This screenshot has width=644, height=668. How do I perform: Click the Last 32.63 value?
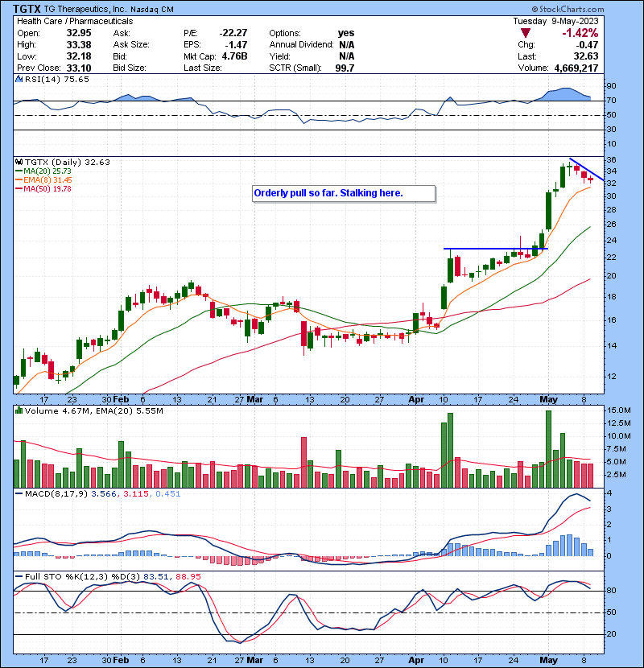pyautogui.click(x=586, y=56)
